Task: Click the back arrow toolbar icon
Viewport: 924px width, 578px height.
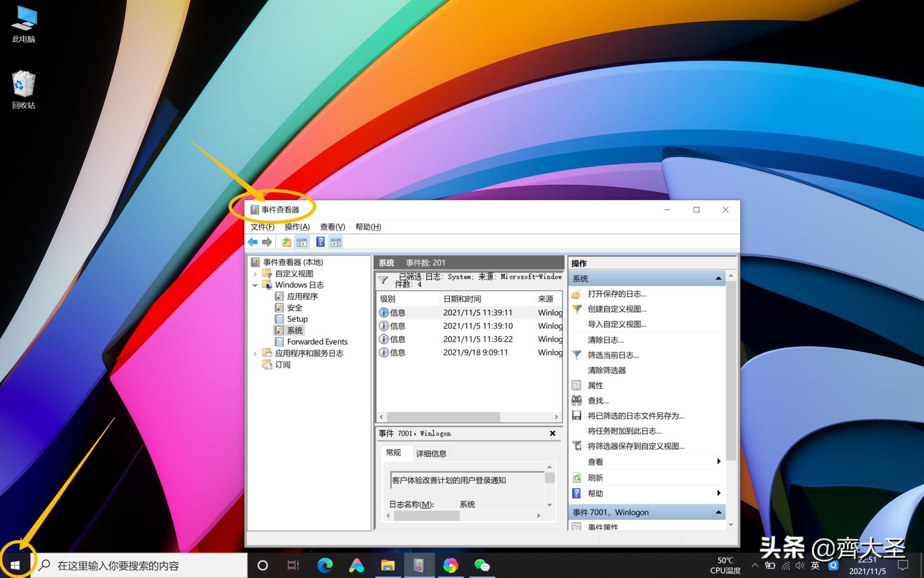Action: tap(253, 242)
